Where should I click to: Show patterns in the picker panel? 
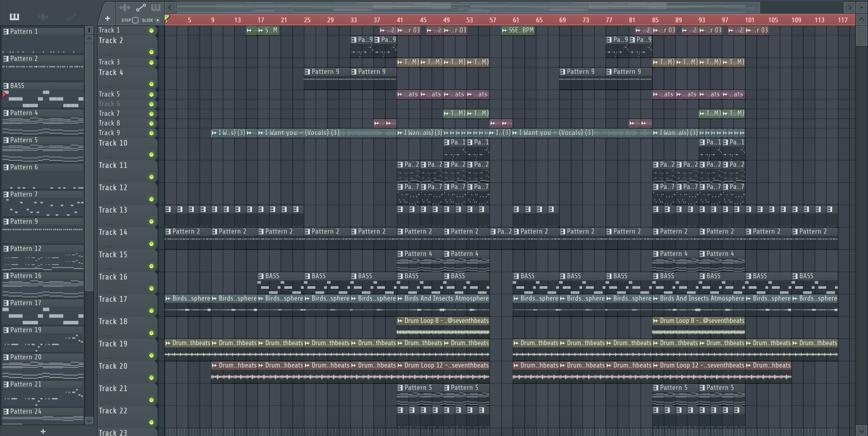14,17
